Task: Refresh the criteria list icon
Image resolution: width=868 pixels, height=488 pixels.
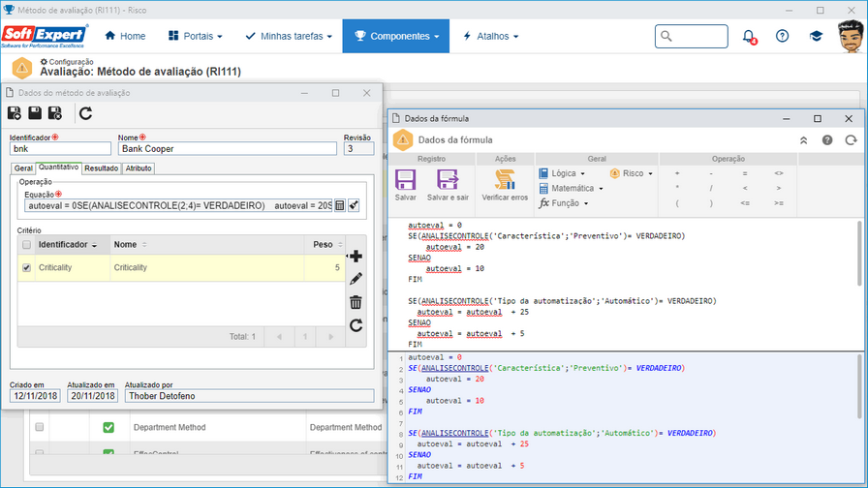Action: (x=356, y=325)
